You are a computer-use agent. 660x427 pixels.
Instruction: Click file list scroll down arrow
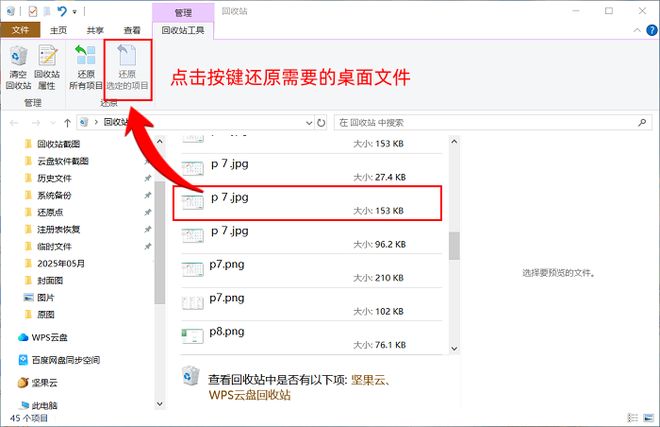click(x=454, y=348)
